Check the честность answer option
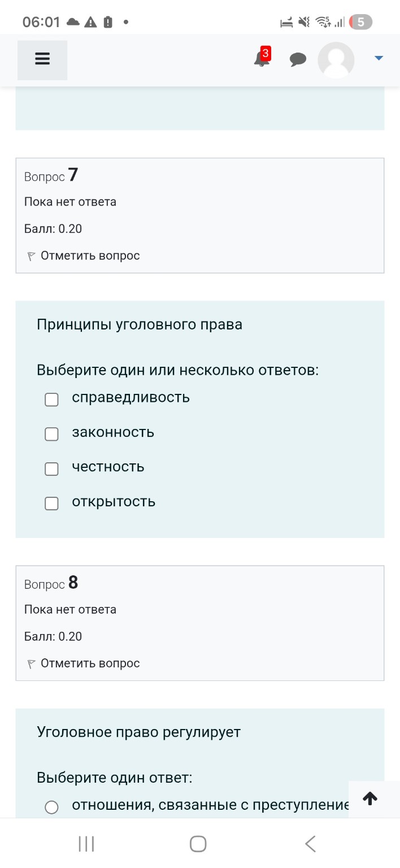Viewport: 400px width, 868px height. pyautogui.click(x=51, y=468)
